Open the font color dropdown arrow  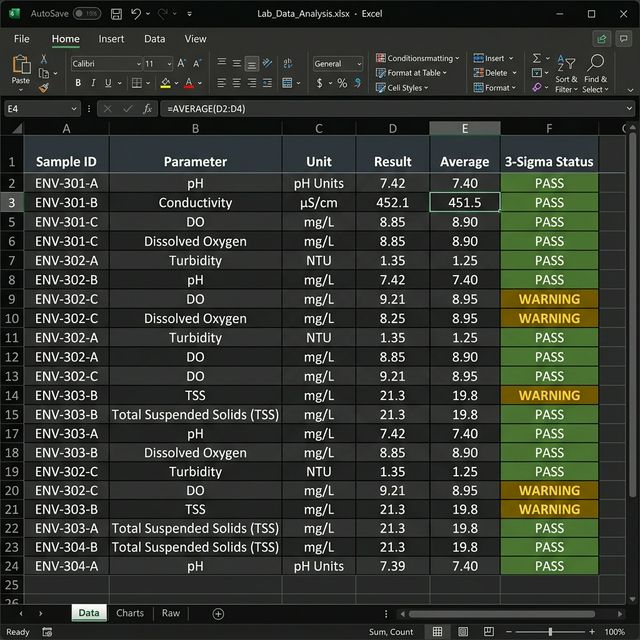[200, 83]
